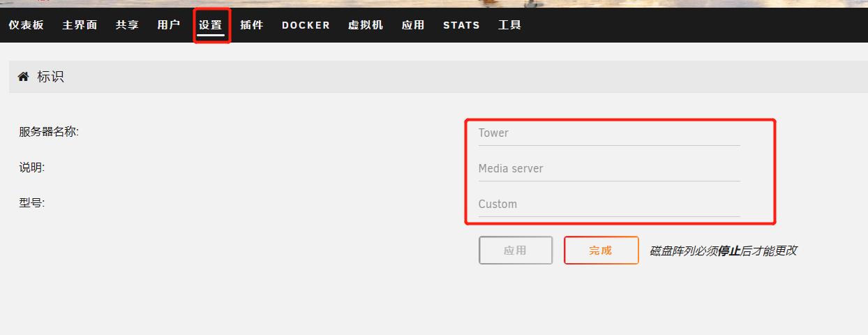Image resolution: width=868 pixels, height=335 pixels.
Task: Click the 标识 section heading text
Action: pos(50,77)
